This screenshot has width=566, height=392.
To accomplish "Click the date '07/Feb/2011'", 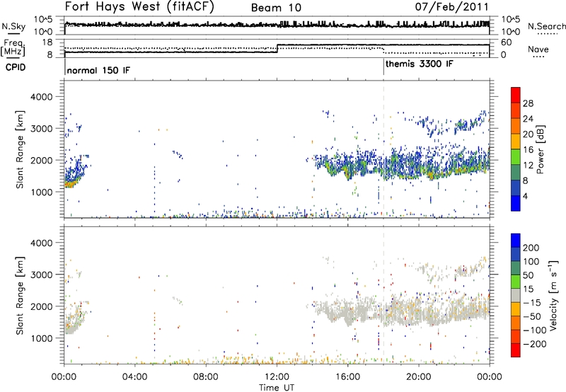I will [451, 6].
